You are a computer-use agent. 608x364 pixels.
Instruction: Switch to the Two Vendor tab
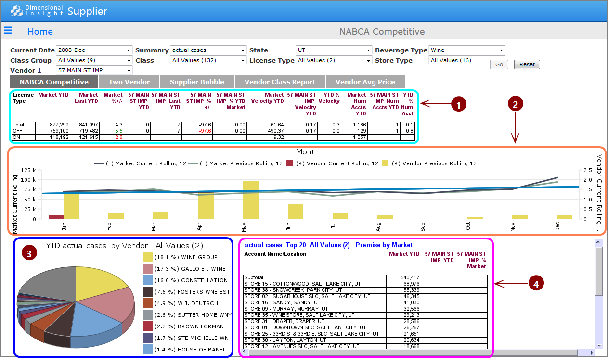click(x=129, y=82)
